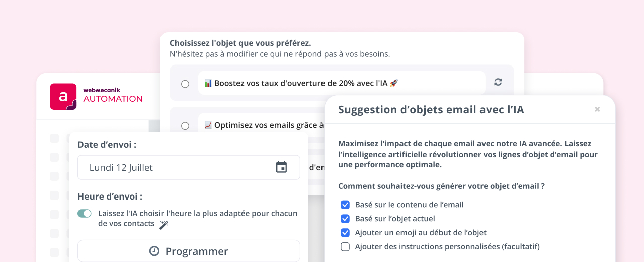Uncheck "Basé sur l'objet actuel" checkbox
644x262 pixels.
[345, 219]
